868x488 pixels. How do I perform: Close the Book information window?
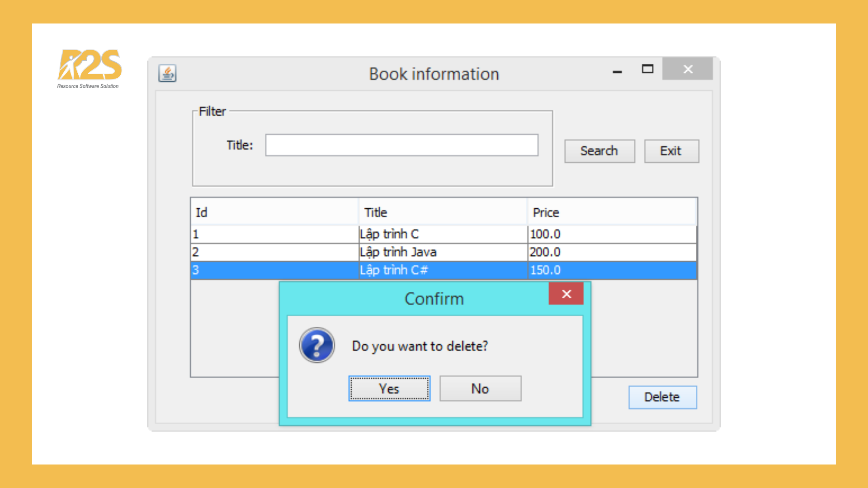pyautogui.click(x=688, y=69)
